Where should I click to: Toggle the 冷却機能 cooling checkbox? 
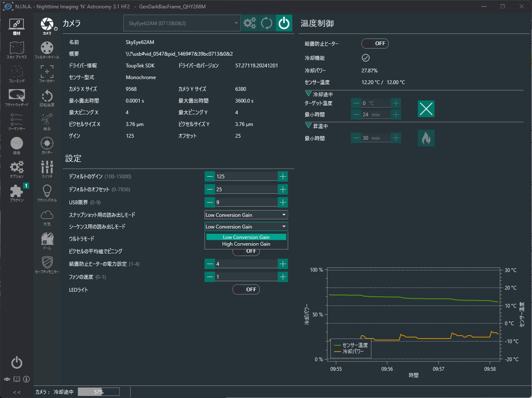[366, 58]
